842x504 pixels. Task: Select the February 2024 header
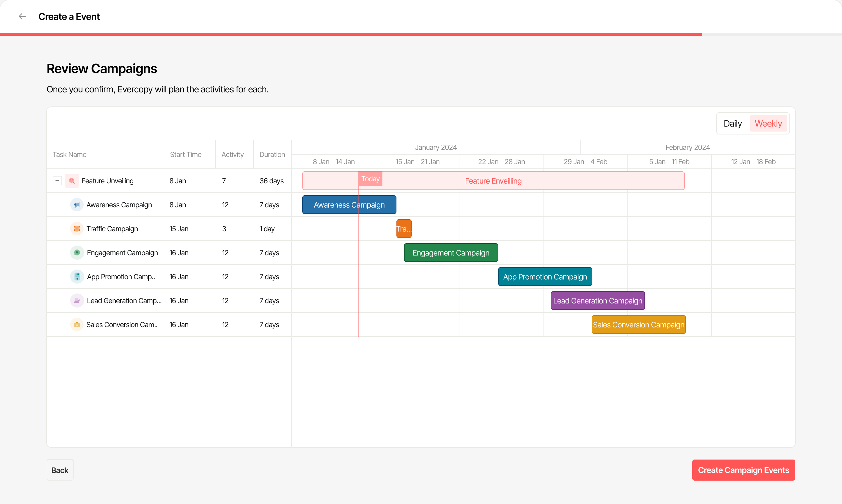(687, 147)
